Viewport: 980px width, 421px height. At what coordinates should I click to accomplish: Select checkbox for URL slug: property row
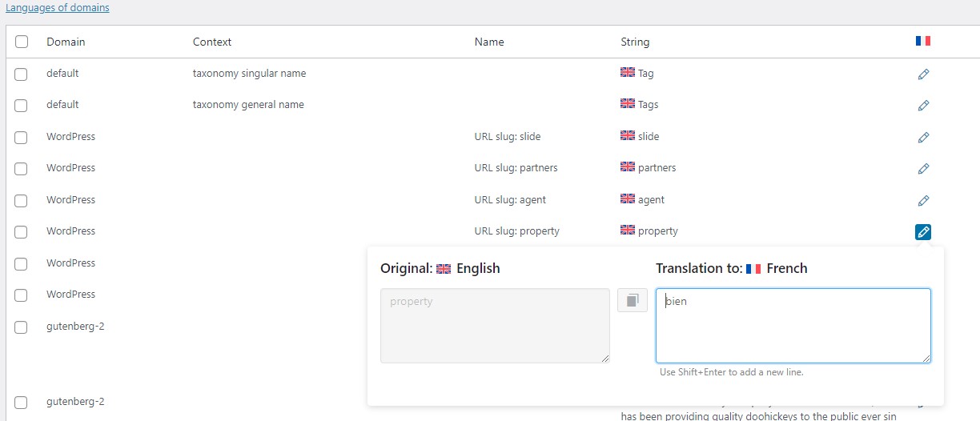[21, 232]
